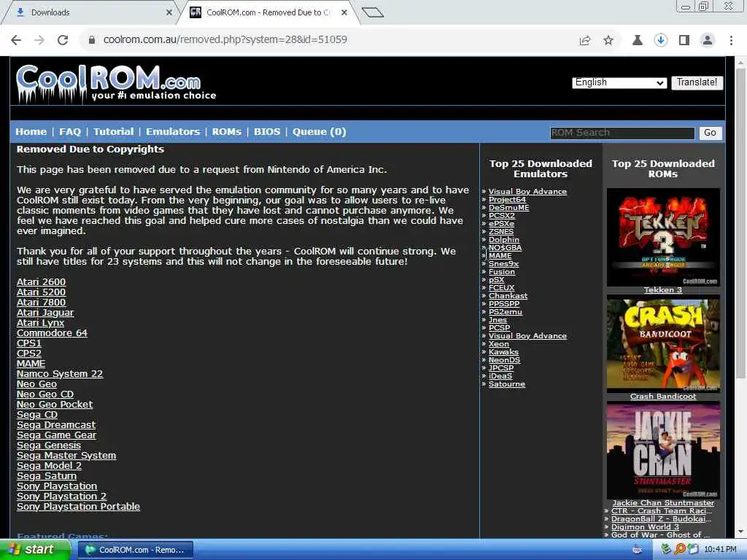
Task: Click the CoolROM.com logo
Action: (x=116, y=83)
